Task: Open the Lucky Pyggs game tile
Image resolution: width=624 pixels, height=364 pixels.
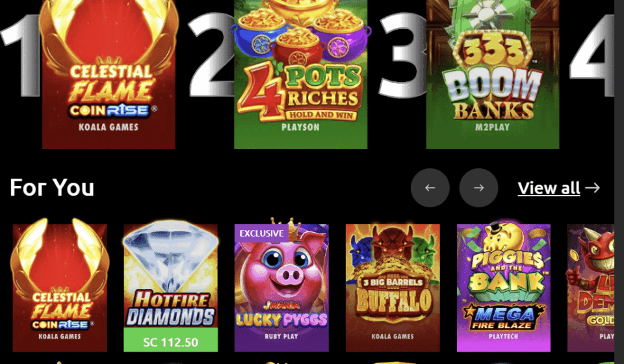Action: click(x=281, y=287)
